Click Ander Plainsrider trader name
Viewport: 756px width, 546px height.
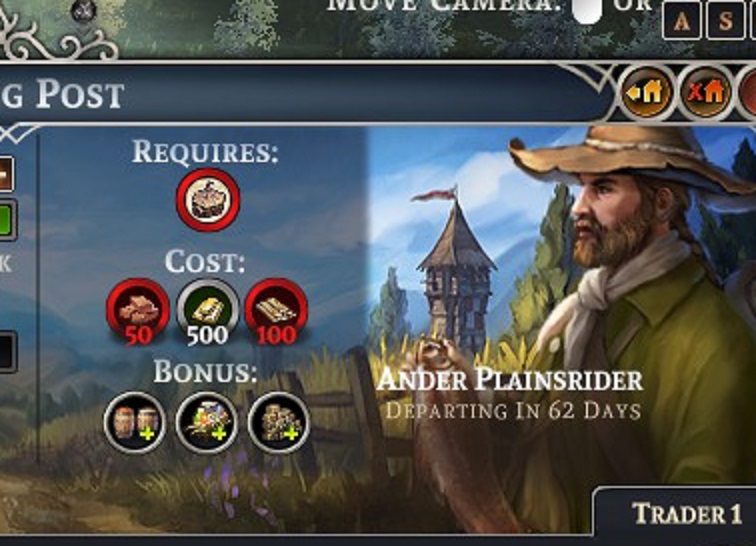509,380
